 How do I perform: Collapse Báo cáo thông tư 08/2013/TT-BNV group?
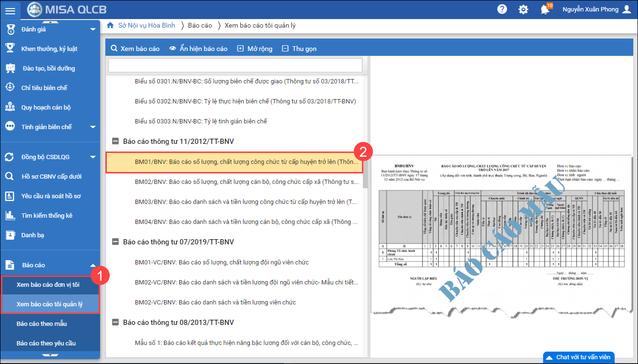pyautogui.click(x=115, y=323)
